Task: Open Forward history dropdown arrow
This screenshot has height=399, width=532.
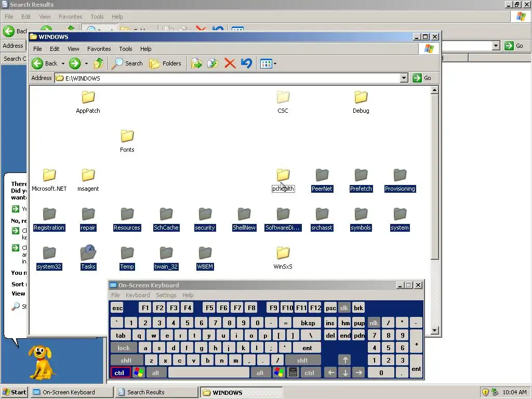Action: 87,63
